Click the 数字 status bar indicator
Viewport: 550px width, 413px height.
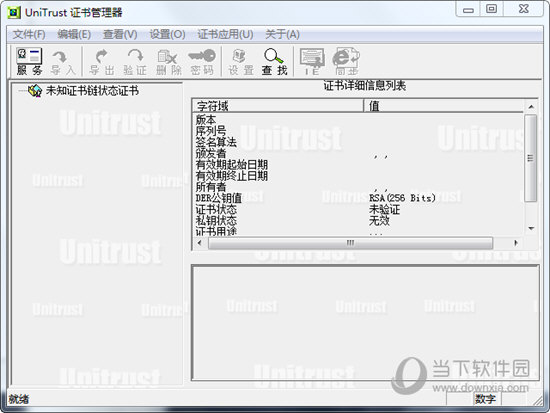click(485, 399)
